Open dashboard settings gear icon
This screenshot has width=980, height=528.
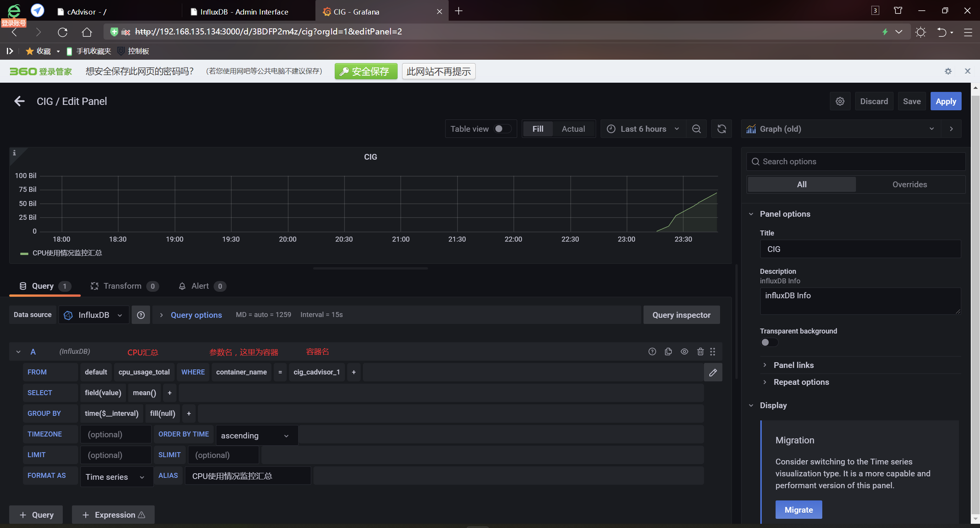(840, 101)
